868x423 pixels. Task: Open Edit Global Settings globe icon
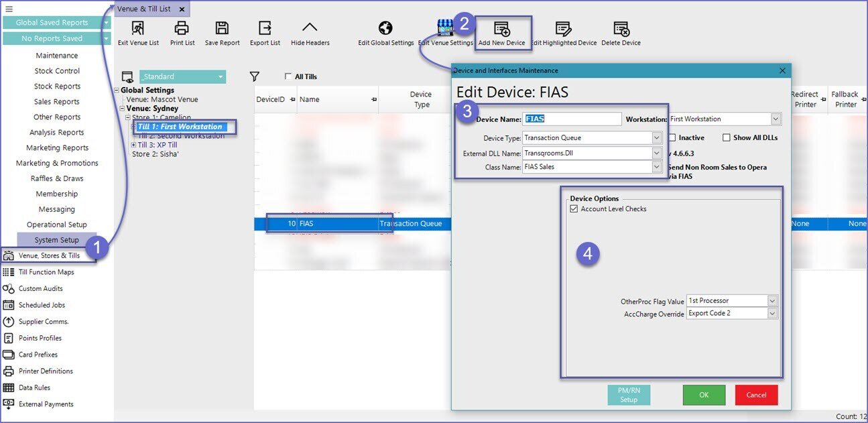coord(385,28)
